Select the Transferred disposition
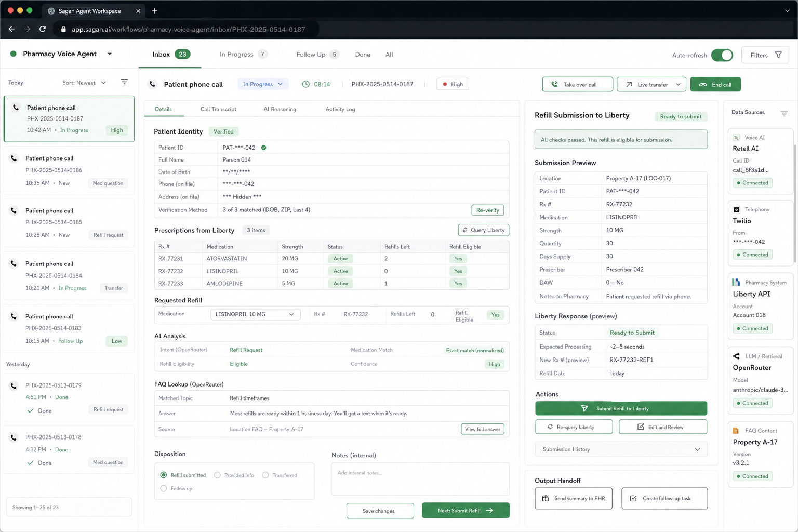798x532 pixels. coord(265,475)
